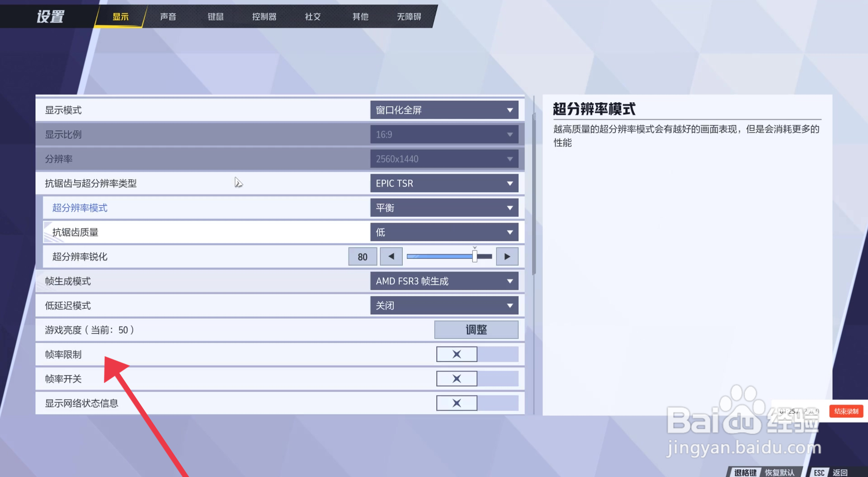This screenshot has width=868, height=477.
Task: Go to the 社交 tab
Action: click(x=313, y=17)
